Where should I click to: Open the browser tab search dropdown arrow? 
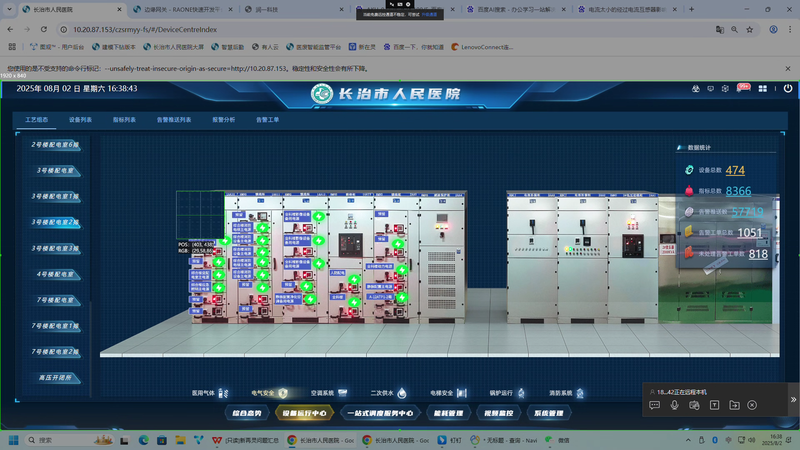click(9, 9)
